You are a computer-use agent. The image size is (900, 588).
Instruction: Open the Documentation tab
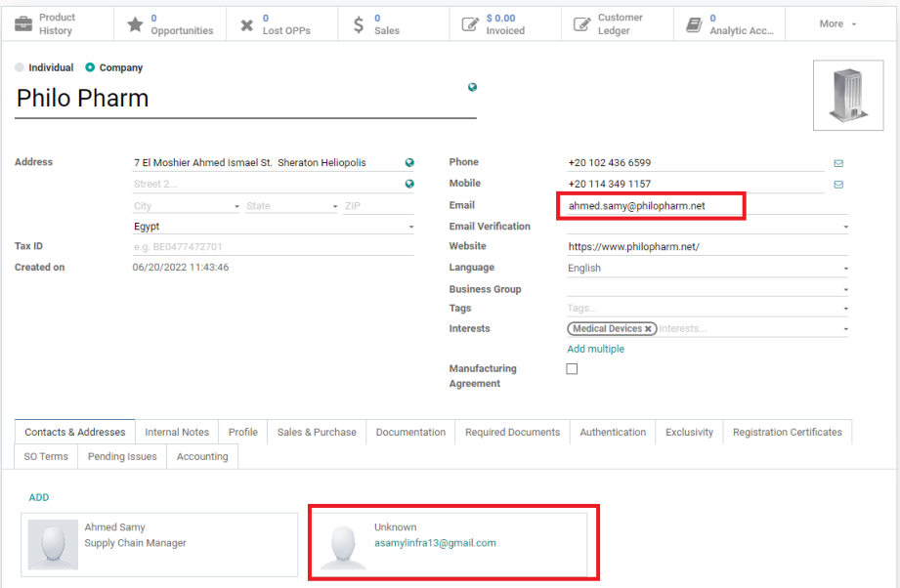[x=410, y=432]
